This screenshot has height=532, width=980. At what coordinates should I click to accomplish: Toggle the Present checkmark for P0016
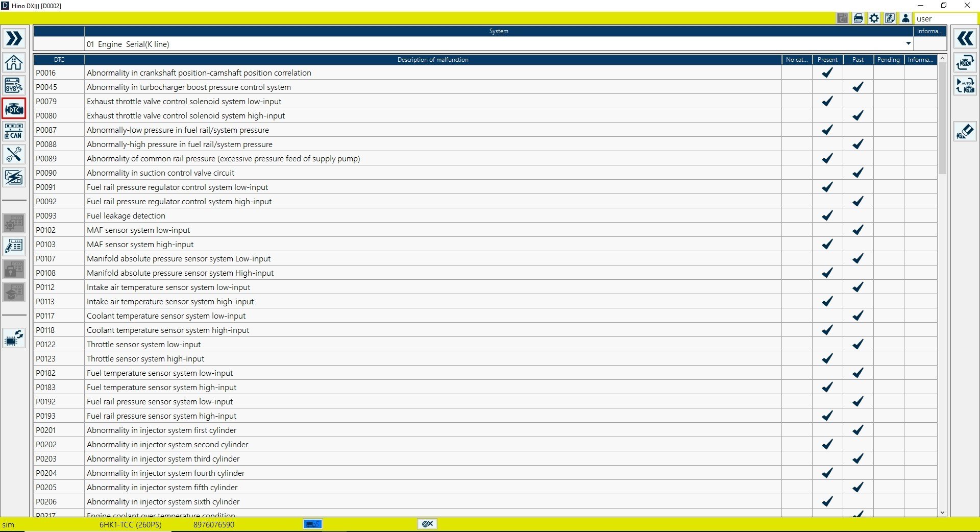pos(827,72)
